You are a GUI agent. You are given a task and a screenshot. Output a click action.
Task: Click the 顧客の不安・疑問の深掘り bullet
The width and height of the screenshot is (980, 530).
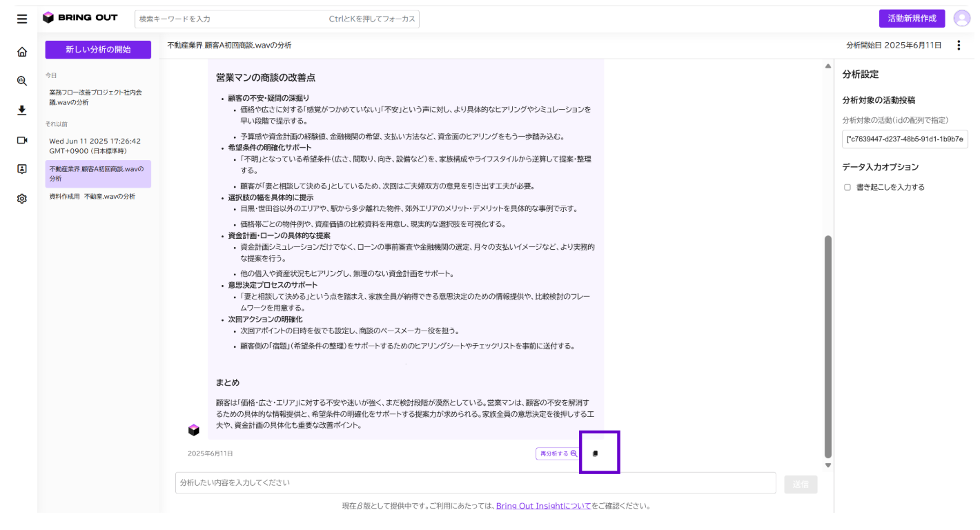pos(269,98)
